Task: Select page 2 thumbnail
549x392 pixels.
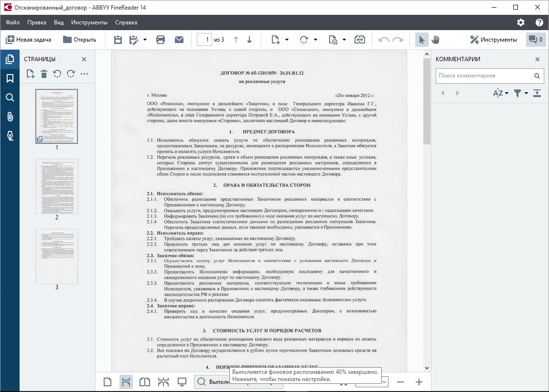Action: coord(57,186)
